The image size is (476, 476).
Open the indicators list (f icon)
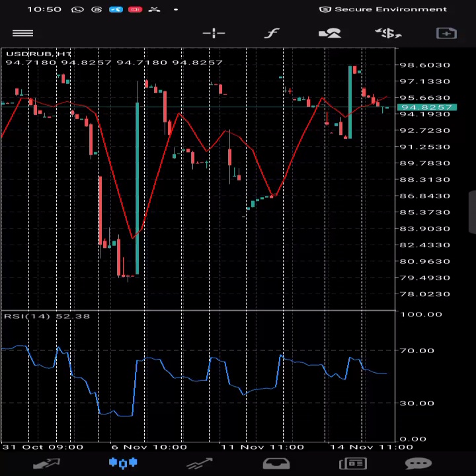pos(272,33)
